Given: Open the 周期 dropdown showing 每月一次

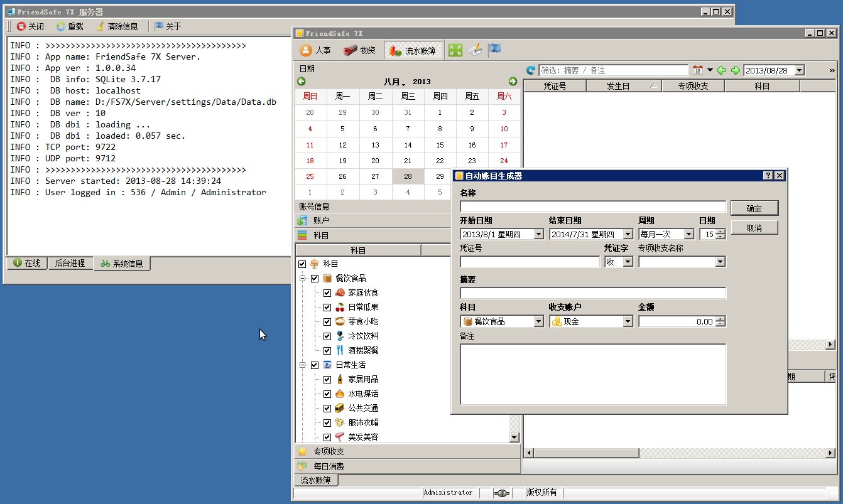Looking at the screenshot, I should coord(688,234).
